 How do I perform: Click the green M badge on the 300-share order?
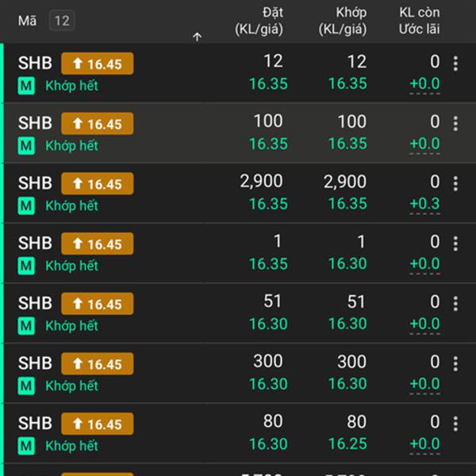click(x=26, y=386)
